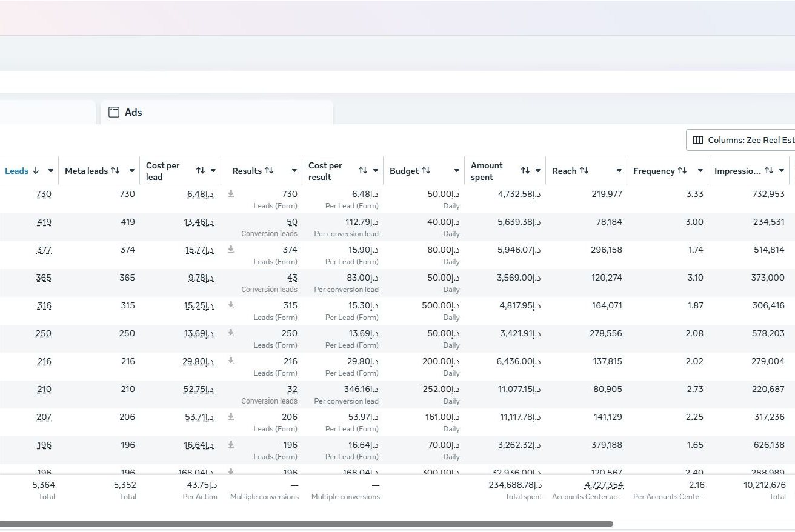Select frequency value 3.33
This screenshot has width=795, height=532.
coord(694,195)
